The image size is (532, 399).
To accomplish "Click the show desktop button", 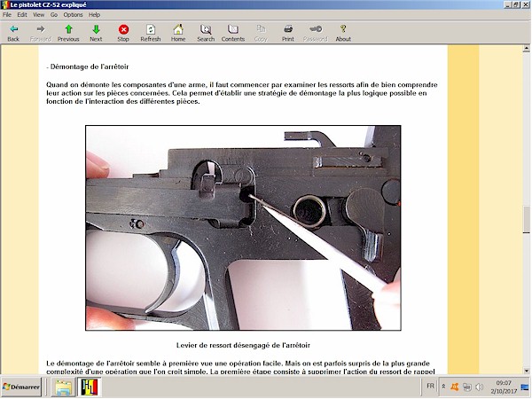I will 525,387.
